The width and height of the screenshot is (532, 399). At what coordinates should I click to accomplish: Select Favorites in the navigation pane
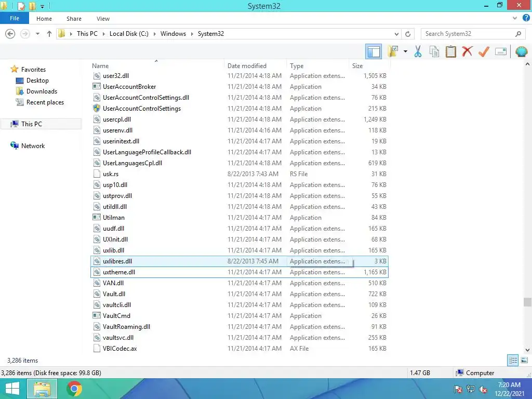(33, 69)
